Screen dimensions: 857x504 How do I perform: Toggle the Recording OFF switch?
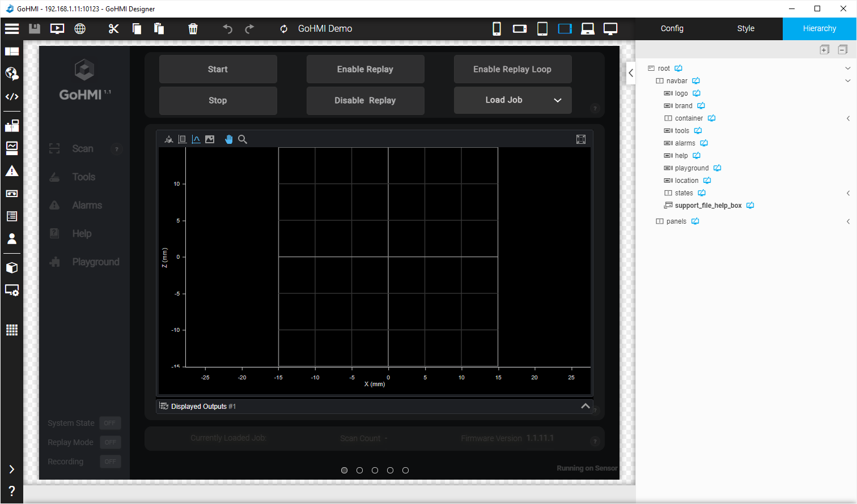110,462
